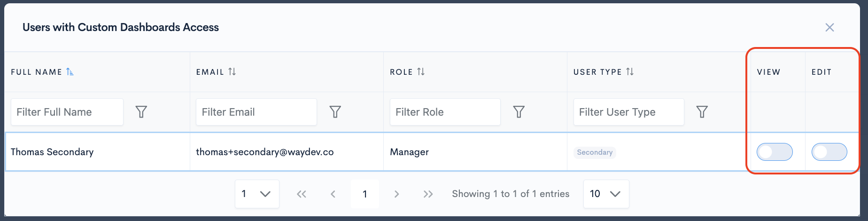The image size is (868, 221).
Task: Click the Full Name sort icon
Action: (70, 72)
